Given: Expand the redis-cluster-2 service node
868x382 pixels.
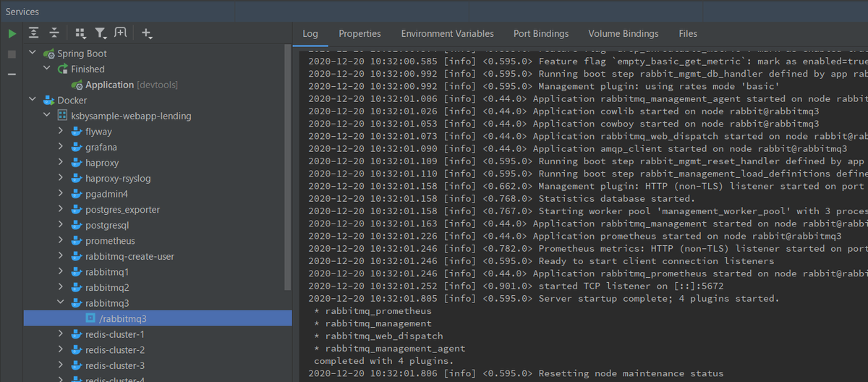Looking at the screenshot, I should (x=61, y=350).
